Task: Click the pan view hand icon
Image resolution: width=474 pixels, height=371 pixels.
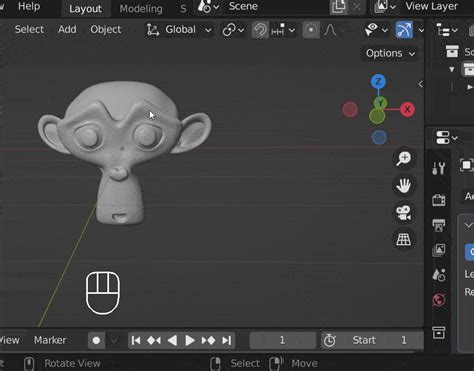Action: point(403,185)
